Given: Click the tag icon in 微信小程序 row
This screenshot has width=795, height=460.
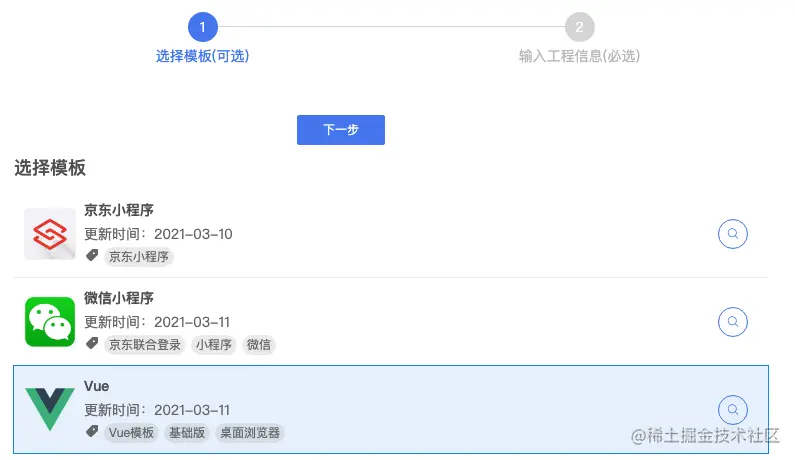Looking at the screenshot, I should 92,343.
